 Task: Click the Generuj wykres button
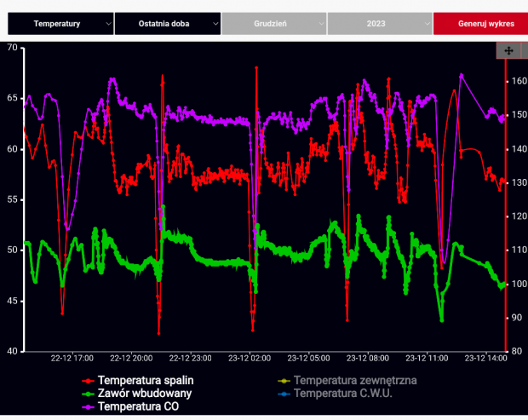pyautogui.click(x=481, y=24)
